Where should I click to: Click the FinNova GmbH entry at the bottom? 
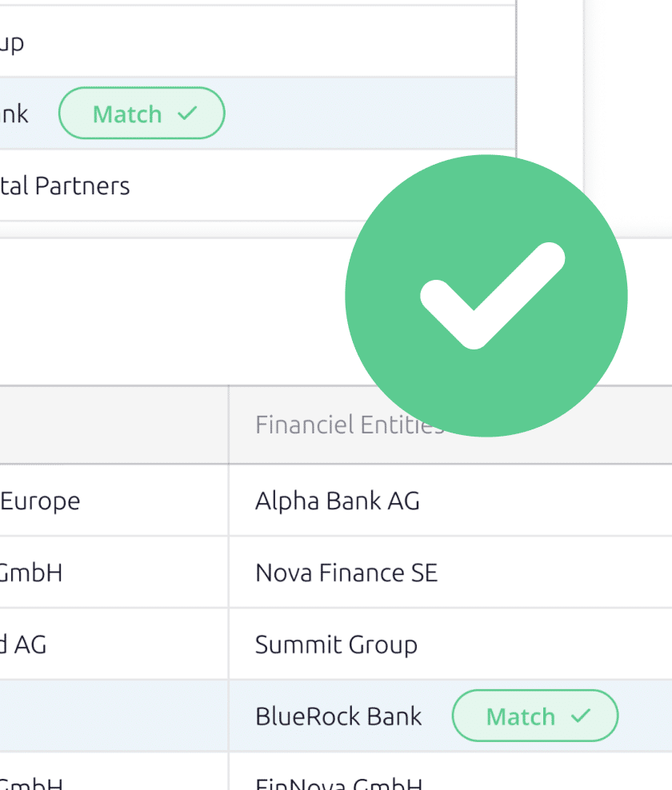tap(338, 783)
